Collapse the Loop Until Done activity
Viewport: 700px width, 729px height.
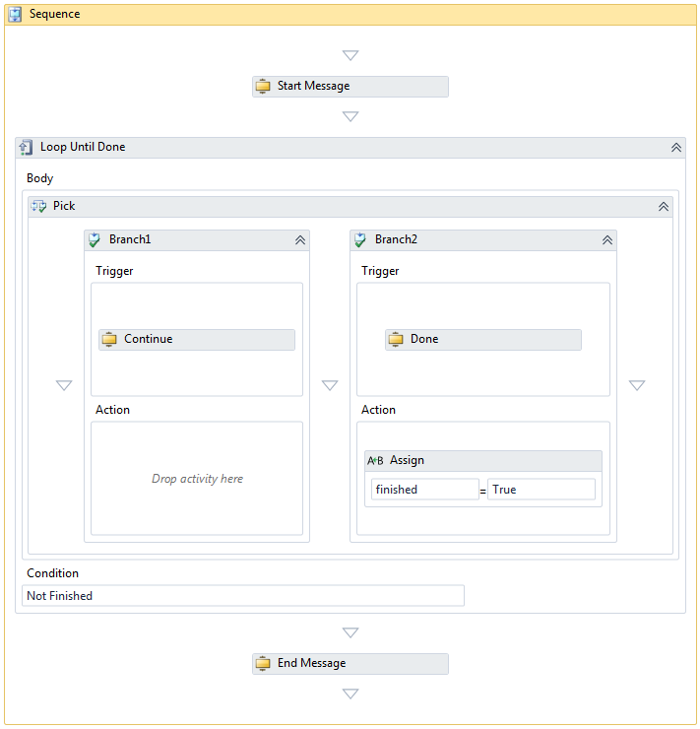676,148
